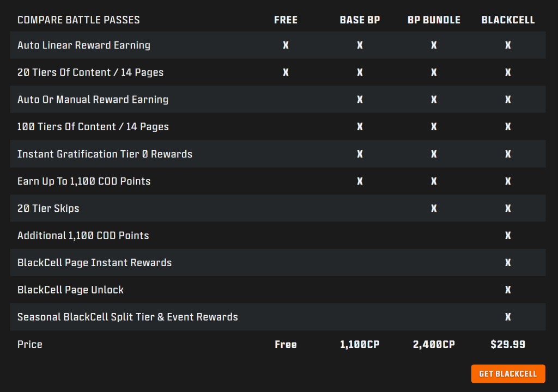Image resolution: width=558 pixels, height=392 pixels.
Task: Click the 2,400CP price under BP Bundle
Action: [x=434, y=344]
